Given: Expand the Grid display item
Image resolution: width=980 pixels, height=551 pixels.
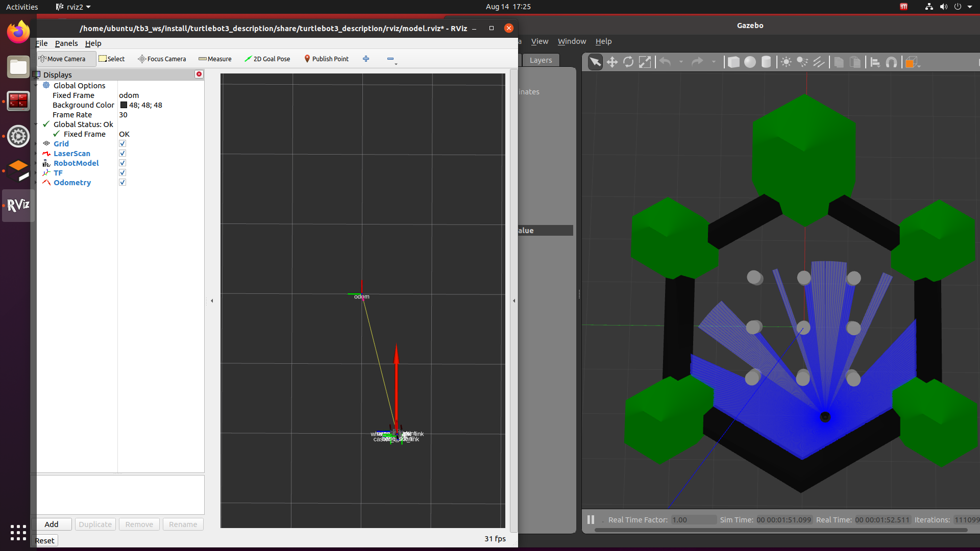Looking at the screenshot, I should [x=36, y=144].
